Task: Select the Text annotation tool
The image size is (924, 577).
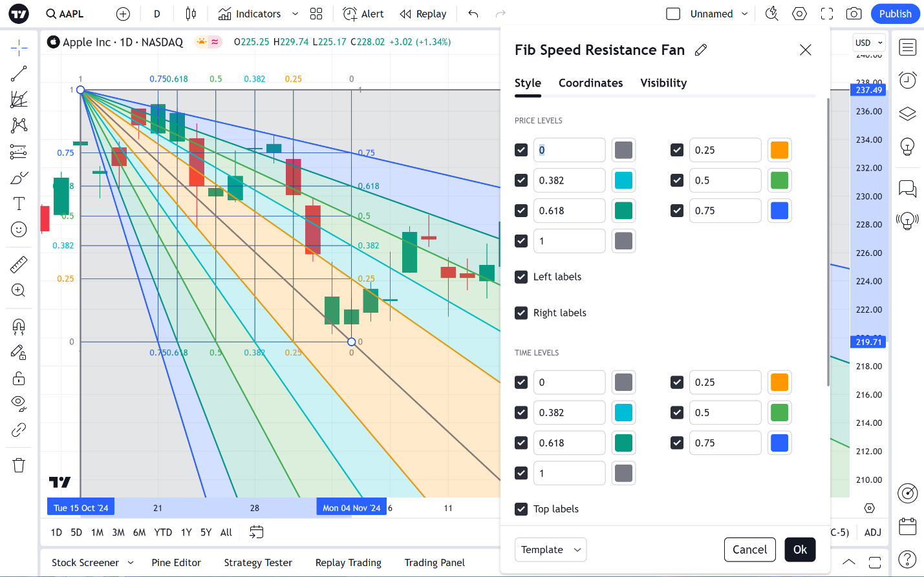Action: coord(19,204)
